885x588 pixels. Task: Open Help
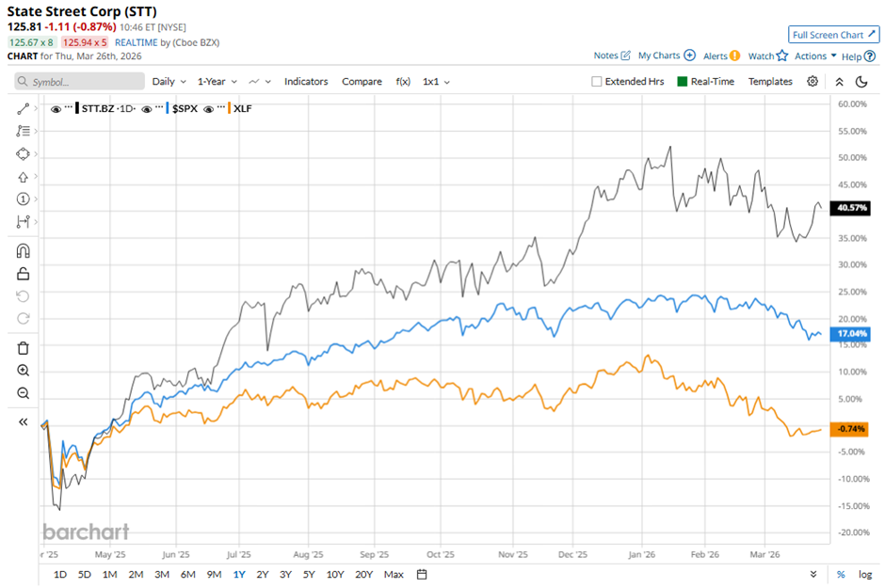click(x=859, y=56)
